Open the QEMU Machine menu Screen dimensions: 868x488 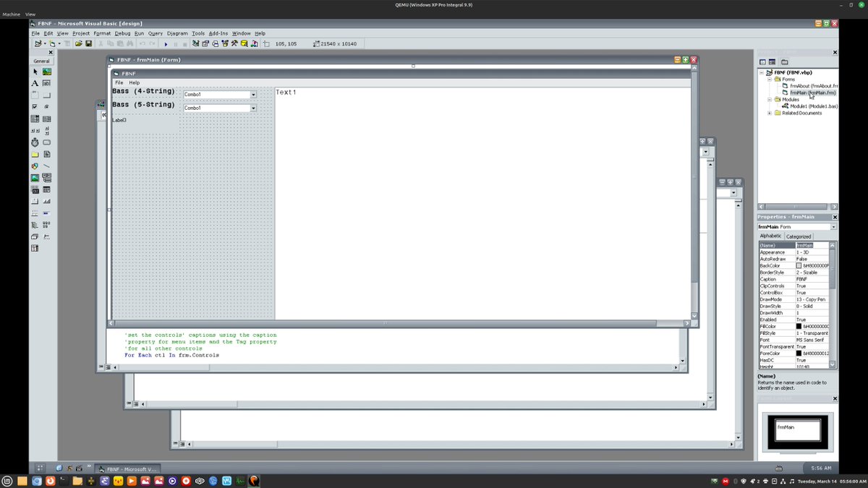click(12, 14)
